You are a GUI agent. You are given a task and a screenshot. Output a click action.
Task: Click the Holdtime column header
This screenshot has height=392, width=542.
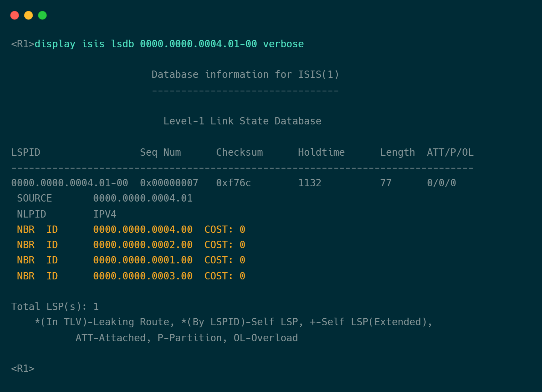coord(321,152)
